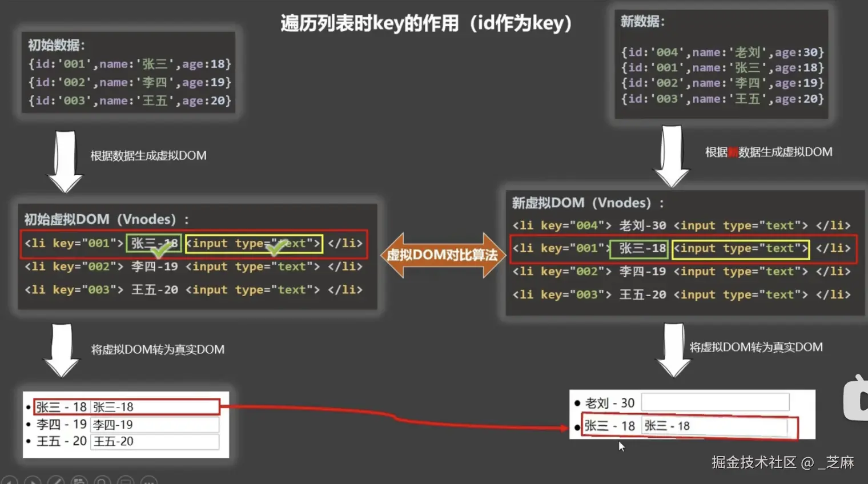Select 新虚拟DOM (Vnodes) heading
This screenshot has height=484, width=868.
click(x=588, y=203)
